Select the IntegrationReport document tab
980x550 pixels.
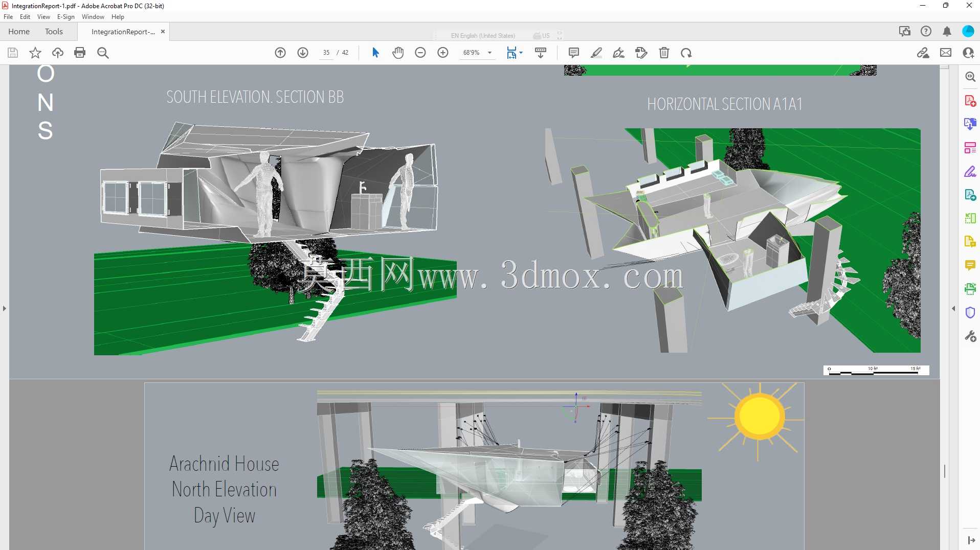tap(123, 32)
